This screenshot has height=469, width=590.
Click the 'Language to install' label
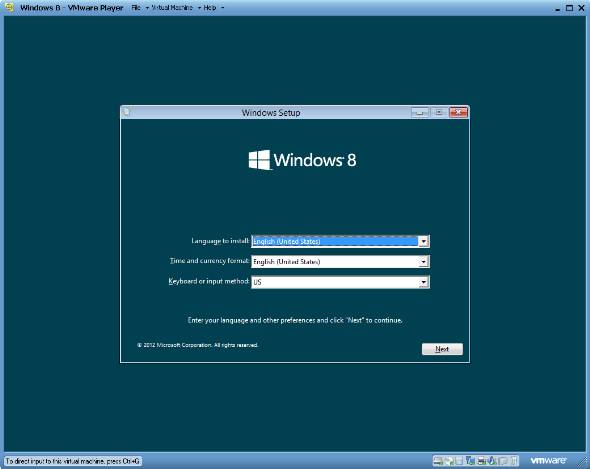[220, 241]
